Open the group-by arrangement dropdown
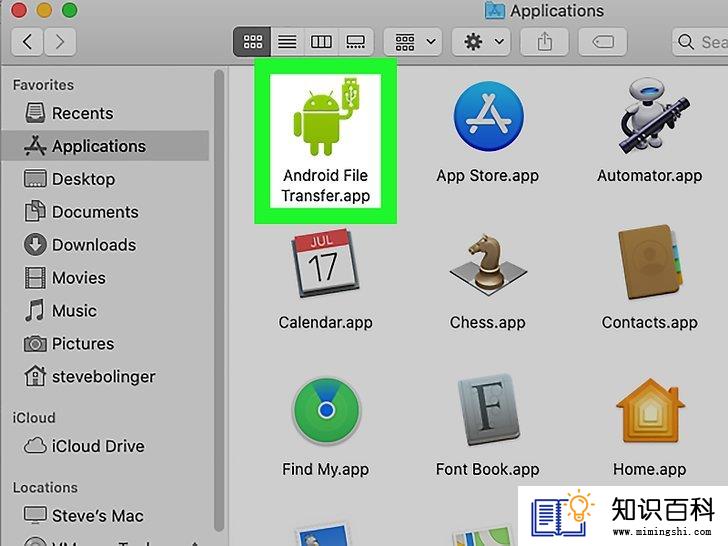This screenshot has width=728, height=546. (x=413, y=42)
